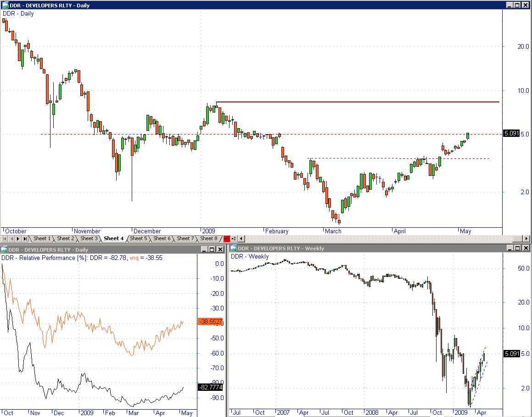
Task: Click the vnq = -38.55 label
Action: click(x=146, y=258)
